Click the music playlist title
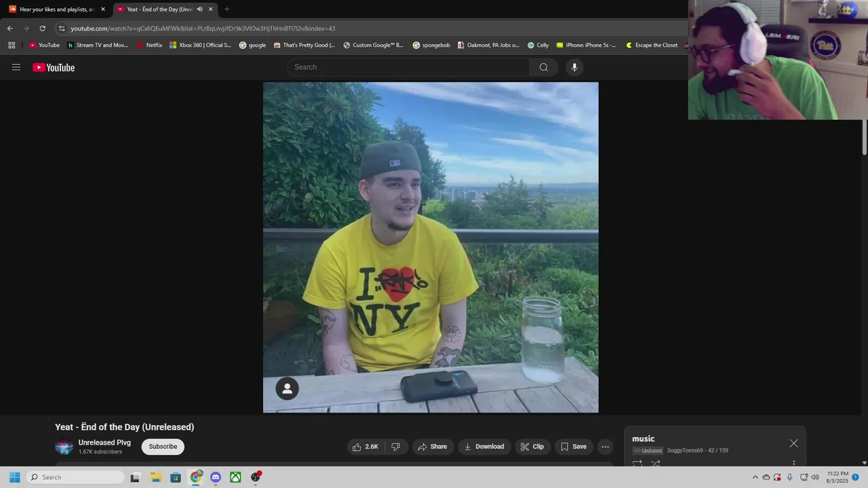868x488 pixels. point(644,439)
